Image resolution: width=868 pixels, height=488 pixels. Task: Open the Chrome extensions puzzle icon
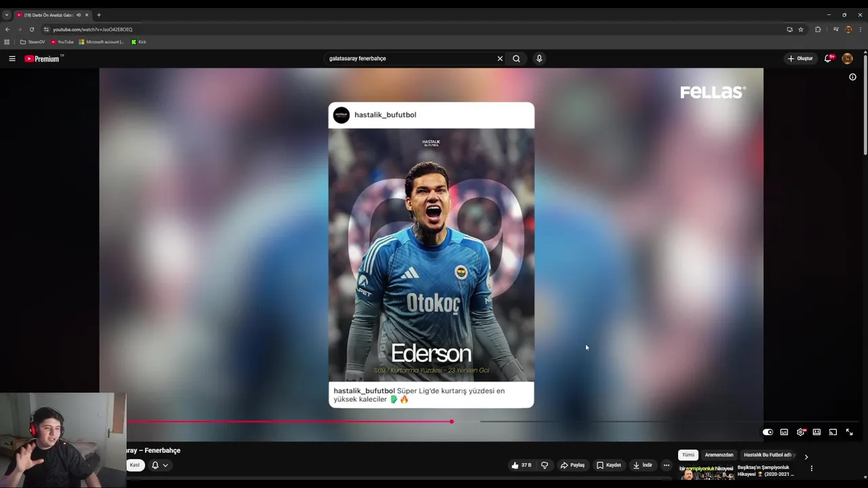point(818,30)
